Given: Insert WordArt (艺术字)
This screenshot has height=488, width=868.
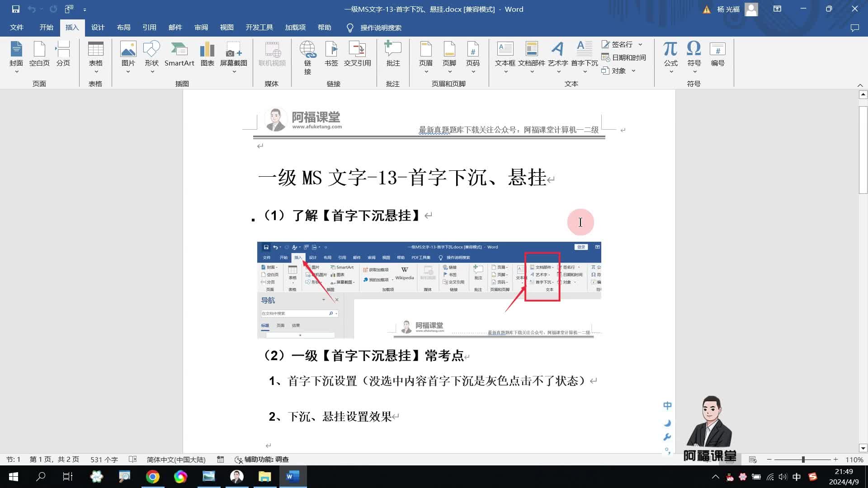Looking at the screenshot, I should [x=558, y=57].
